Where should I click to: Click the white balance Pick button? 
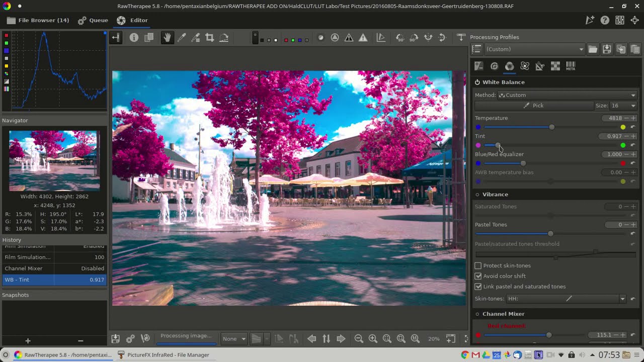click(x=534, y=106)
